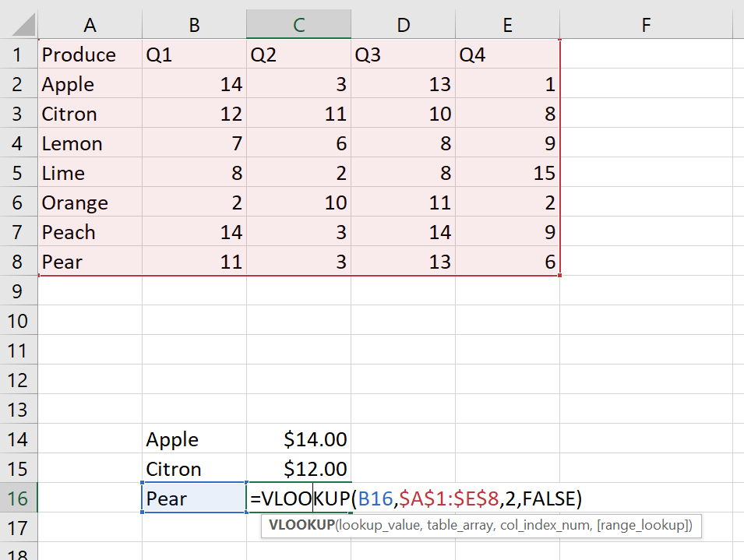Select the Apple cell in column A

(x=90, y=83)
